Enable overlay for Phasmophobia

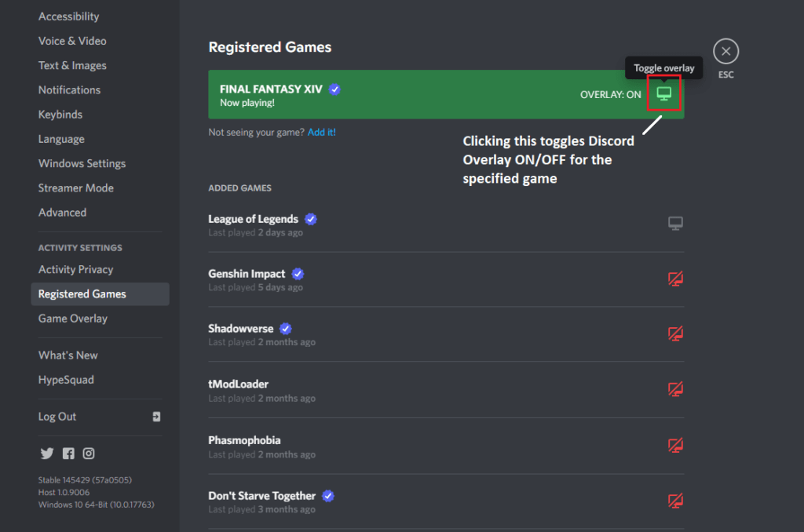click(675, 445)
